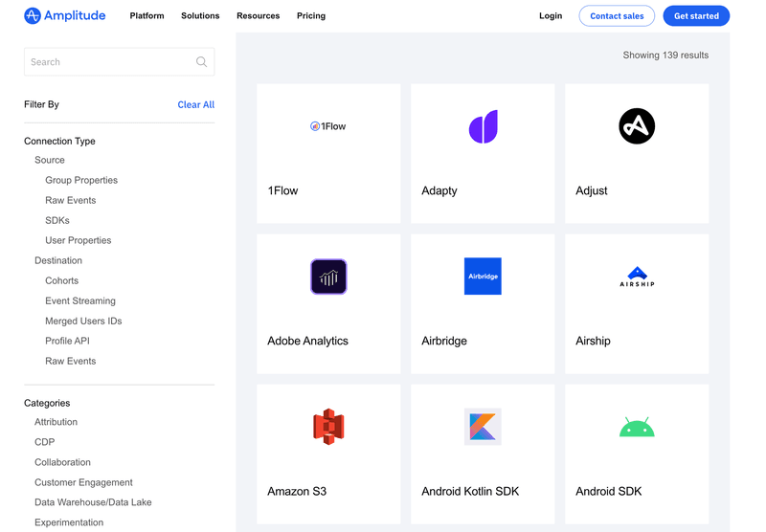Click the Adobe Analytics card title
Screen dimensions: 766x532
coord(307,341)
